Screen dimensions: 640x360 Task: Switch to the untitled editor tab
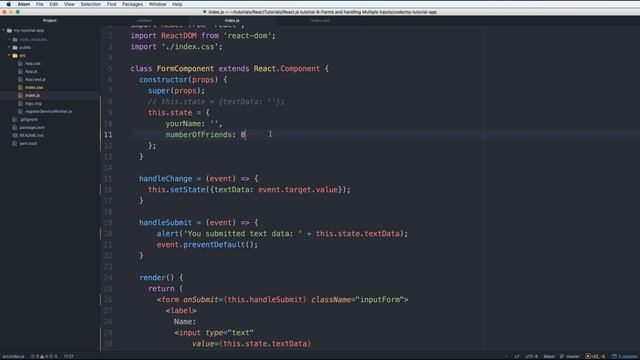(x=144, y=20)
